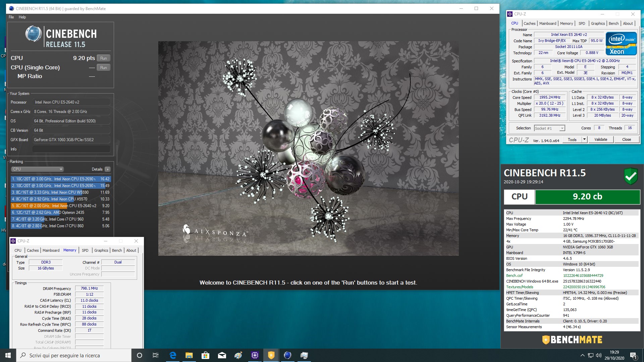Expand the Tools dropdown arrow in CPU-Z
This screenshot has height=362, width=644.
(x=584, y=140)
